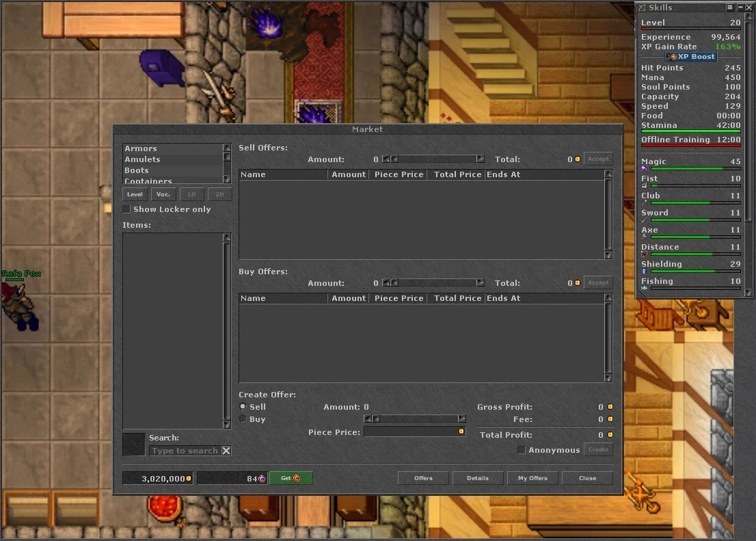Click the Distance skill icon
Viewport: 756px width, 541px height.
(x=644, y=254)
